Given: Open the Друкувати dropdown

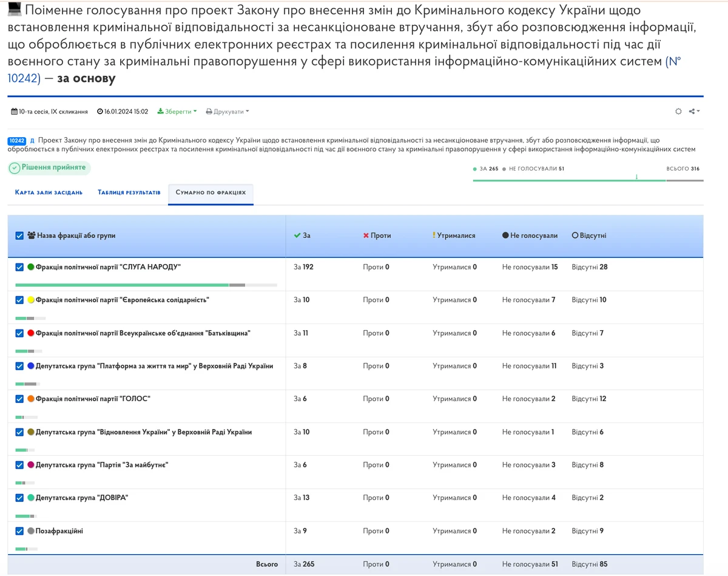Looking at the screenshot, I should pyautogui.click(x=227, y=112).
